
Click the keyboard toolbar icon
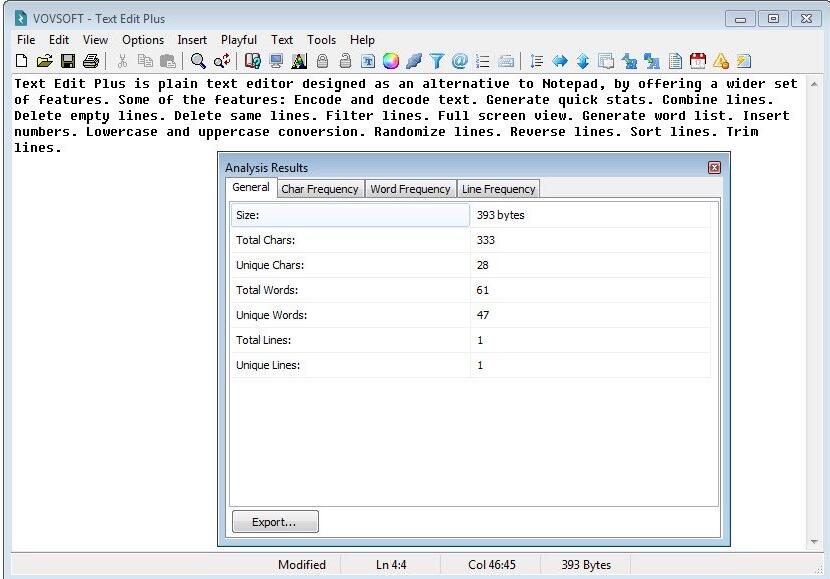[506, 61]
